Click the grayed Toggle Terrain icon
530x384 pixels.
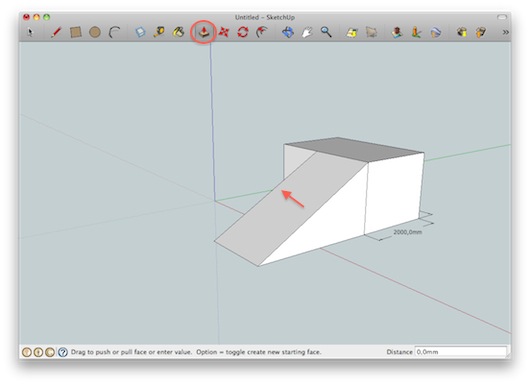tap(371, 32)
